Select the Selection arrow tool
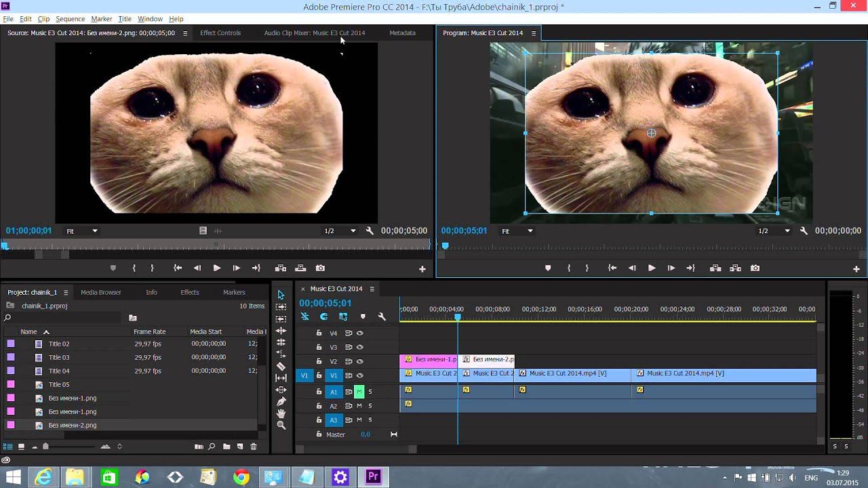This screenshot has width=868, height=488. (x=281, y=295)
